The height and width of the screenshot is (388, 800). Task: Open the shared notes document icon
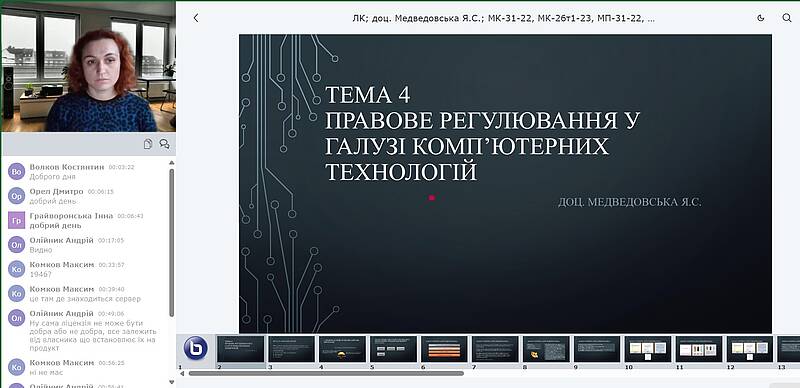pyautogui.click(x=148, y=144)
